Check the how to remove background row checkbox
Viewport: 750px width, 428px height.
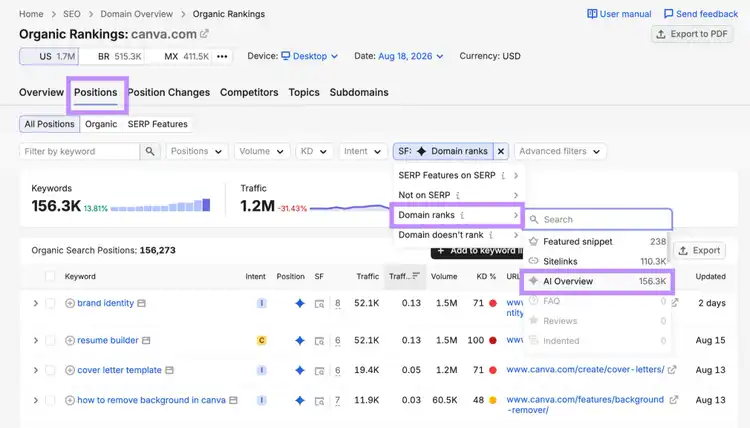[50, 400]
